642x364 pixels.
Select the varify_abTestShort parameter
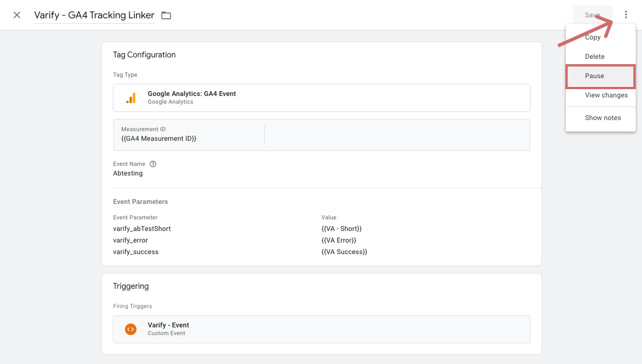[x=142, y=229]
